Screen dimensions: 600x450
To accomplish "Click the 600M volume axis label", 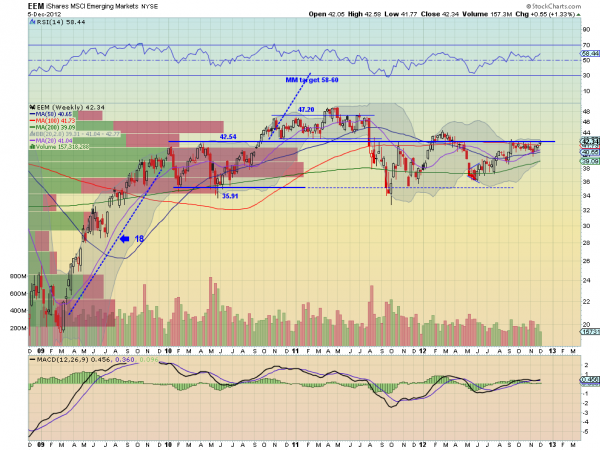I will point(18,293).
